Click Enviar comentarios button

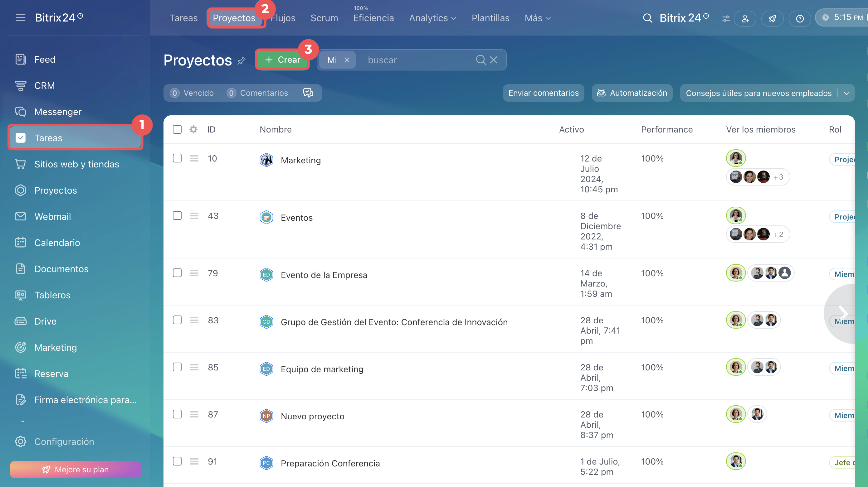544,93
